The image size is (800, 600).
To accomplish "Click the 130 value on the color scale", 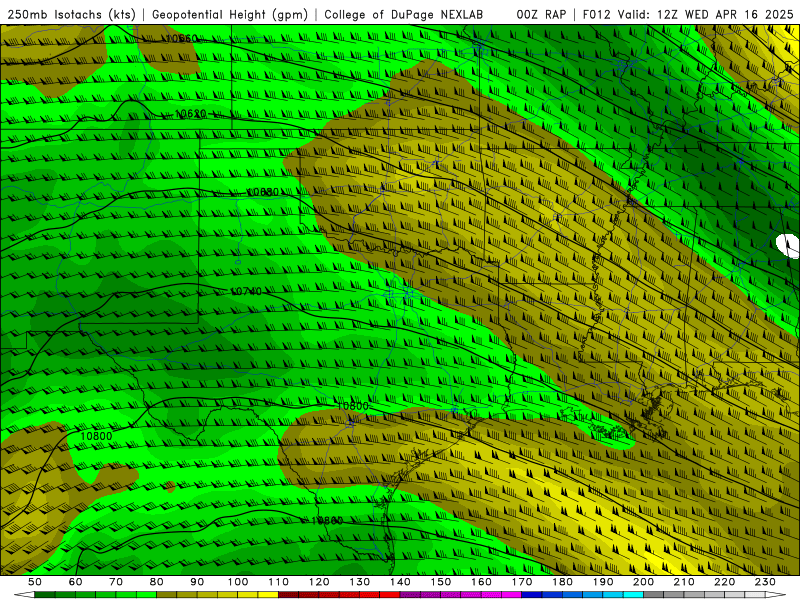I will click(360, 582).
